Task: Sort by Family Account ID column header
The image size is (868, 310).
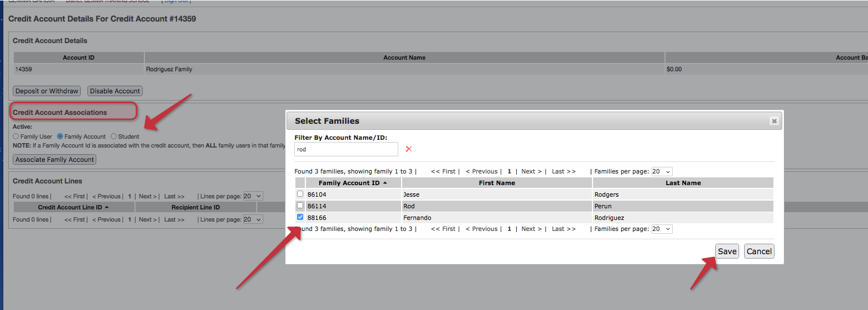Action: [x=353, y=183]
